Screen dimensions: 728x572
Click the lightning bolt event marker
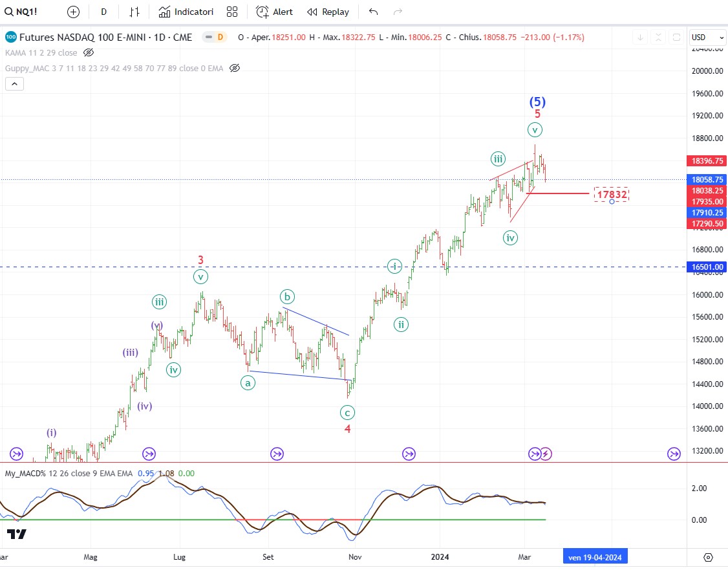546,454
